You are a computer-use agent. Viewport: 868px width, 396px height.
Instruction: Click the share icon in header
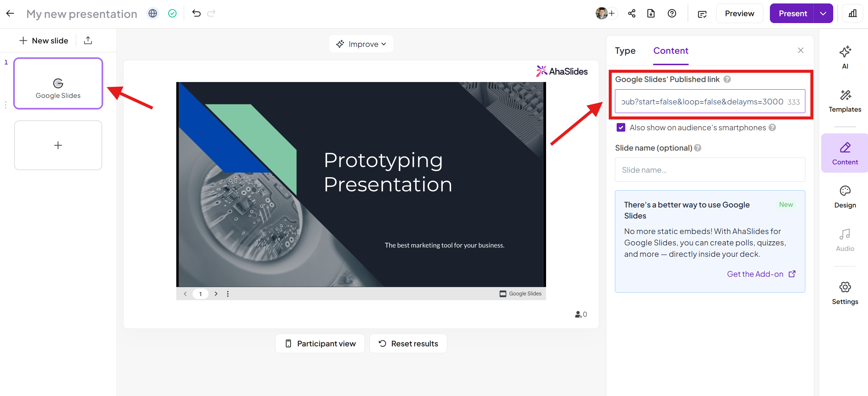pos(631,13)
